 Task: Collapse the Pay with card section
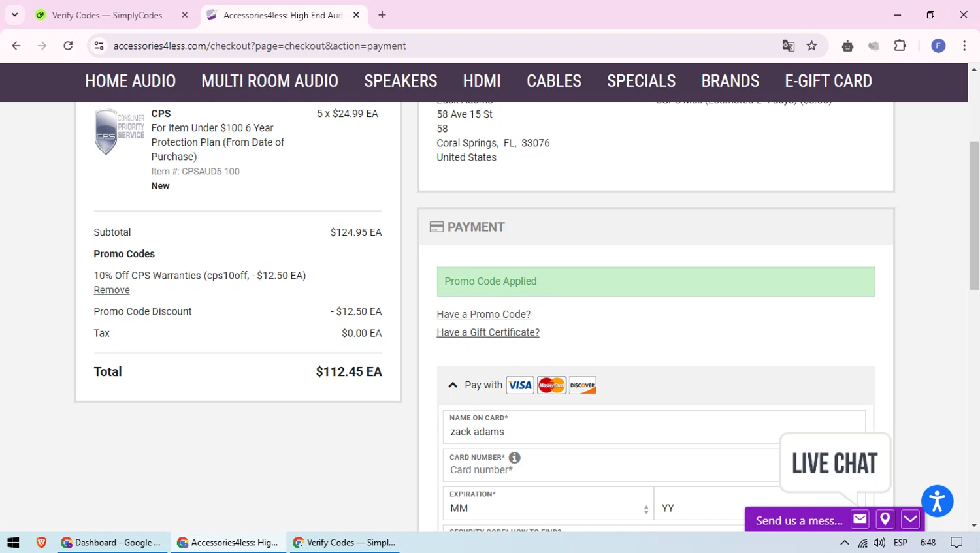click(x=453, y=385)
